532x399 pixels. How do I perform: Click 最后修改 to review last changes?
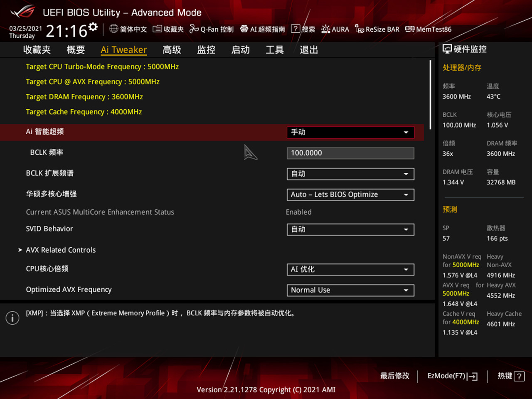(394, 376)
